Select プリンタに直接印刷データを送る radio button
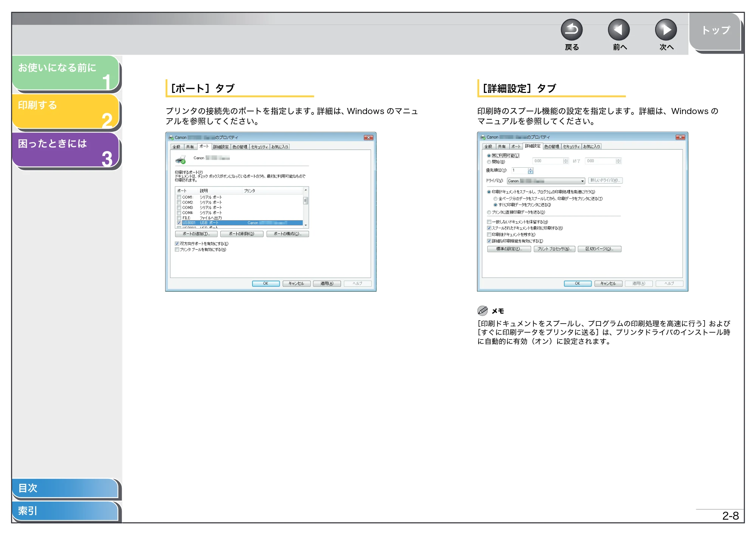This screenshot has width=756, height=534. pos(489,212)
